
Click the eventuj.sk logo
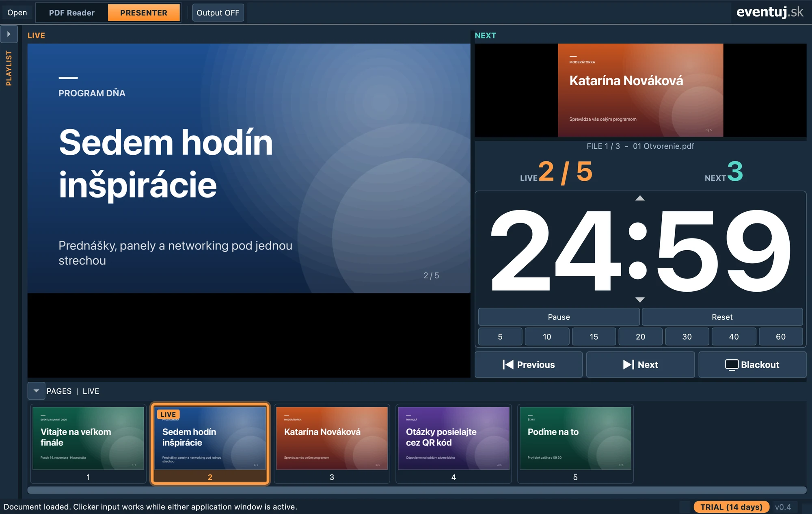[770, 12]
